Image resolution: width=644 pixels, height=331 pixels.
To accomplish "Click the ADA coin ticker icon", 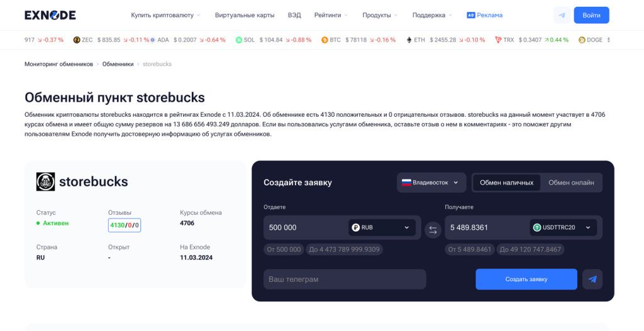I will coord(152,40).
